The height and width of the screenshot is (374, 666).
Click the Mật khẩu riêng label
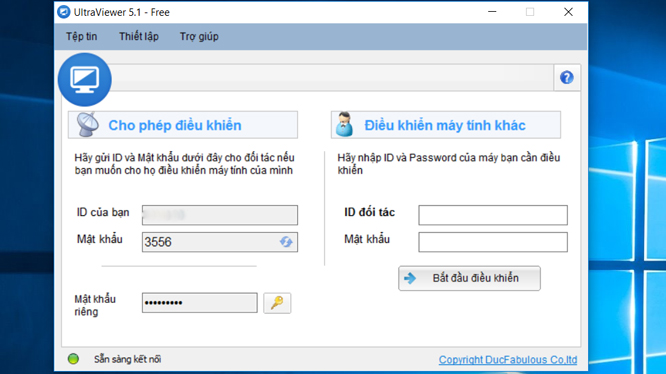click(x=95, y=305)
